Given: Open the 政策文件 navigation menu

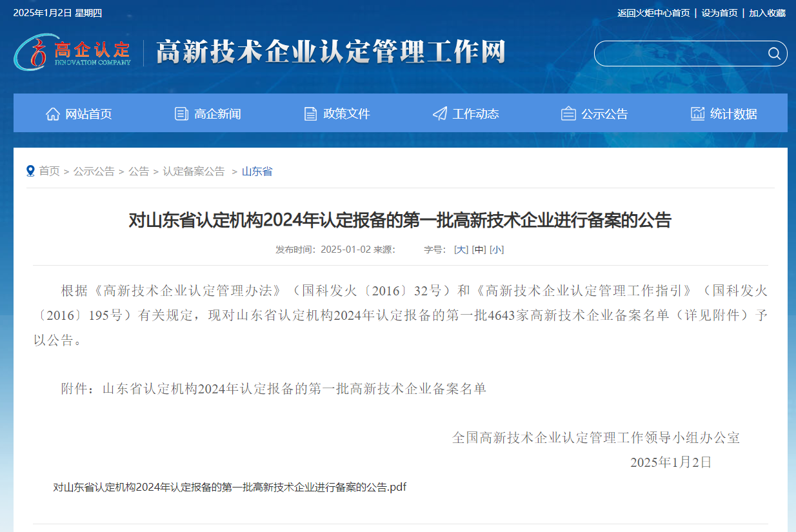Looking at the screenshot, I should (x=346, y=114).
